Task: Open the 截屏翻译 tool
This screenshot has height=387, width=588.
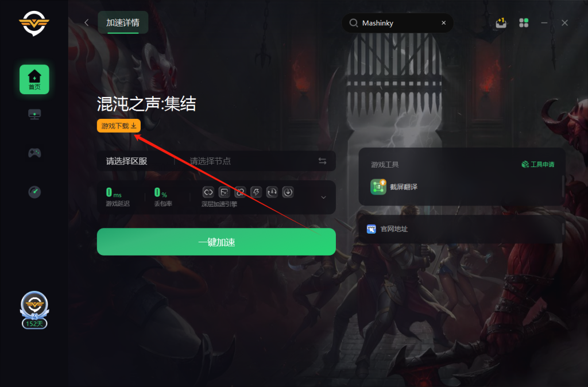Action: tap(394, 187)
